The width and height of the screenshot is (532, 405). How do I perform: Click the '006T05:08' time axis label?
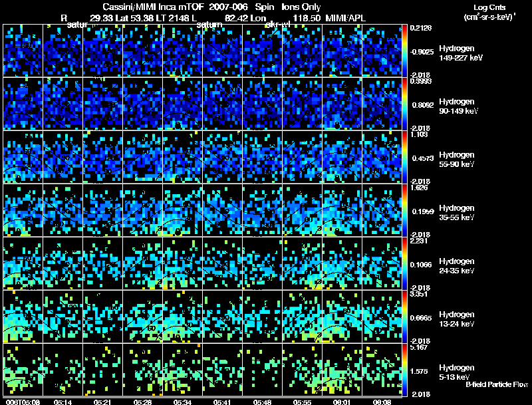tap(23, 402)
